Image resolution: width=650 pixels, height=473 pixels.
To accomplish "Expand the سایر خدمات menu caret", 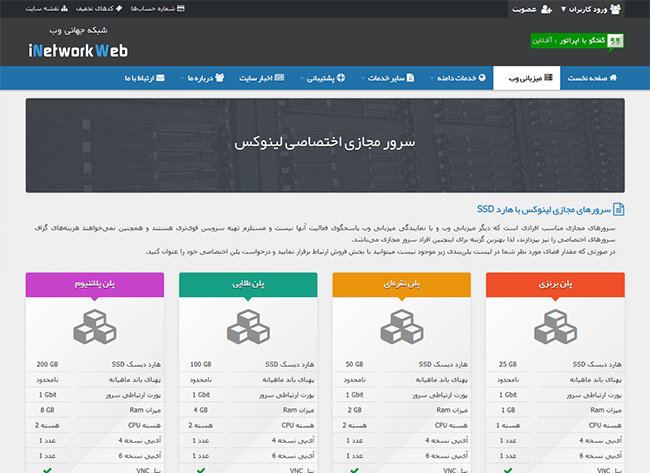I will pyautogui.click(x=363, y=78).
